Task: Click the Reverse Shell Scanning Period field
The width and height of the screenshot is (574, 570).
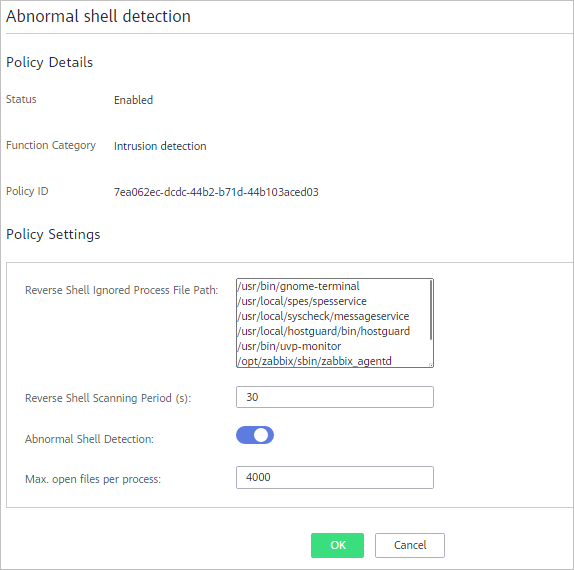Action: click(x=335, y=397)
